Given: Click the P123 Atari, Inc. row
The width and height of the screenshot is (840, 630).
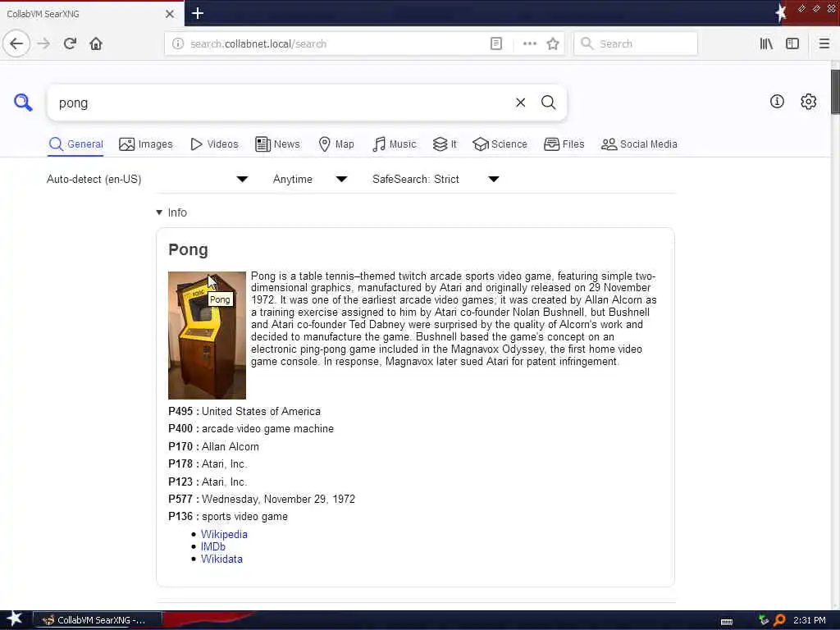Looking at the screenshot, I should pos(208,482).
